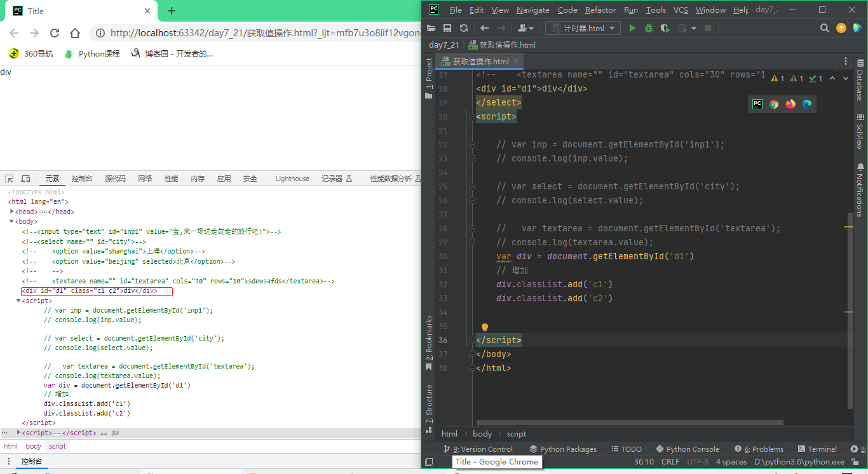Save all files in PyCharm toolbar
Viewport: 868px width, 474px height.
[x=447, y=28]
